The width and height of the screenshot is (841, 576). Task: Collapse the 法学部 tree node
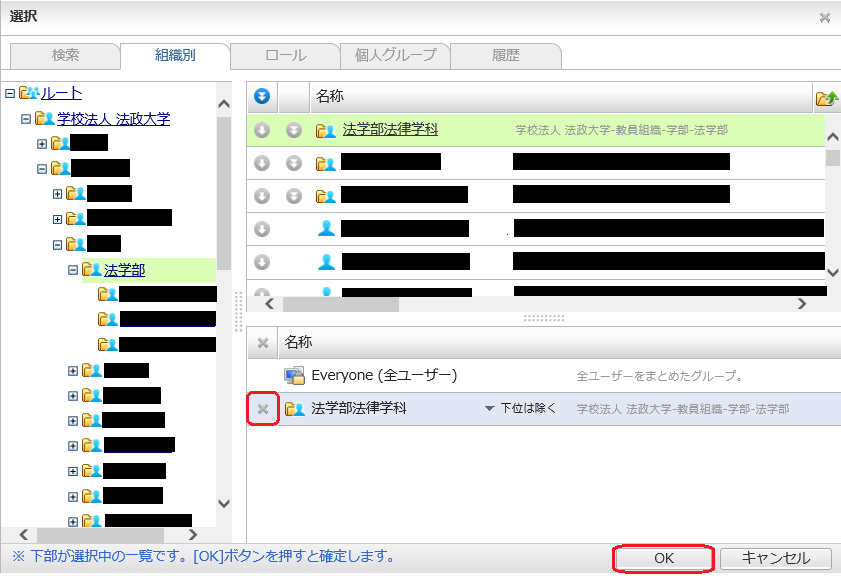pyautogui.click(x=73, y=270)
